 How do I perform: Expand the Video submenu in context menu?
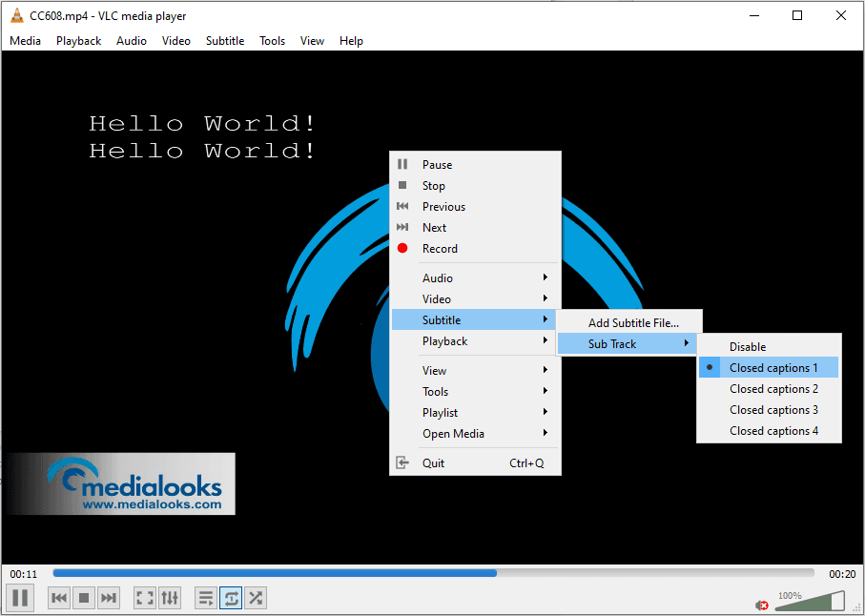coord(476,298)
